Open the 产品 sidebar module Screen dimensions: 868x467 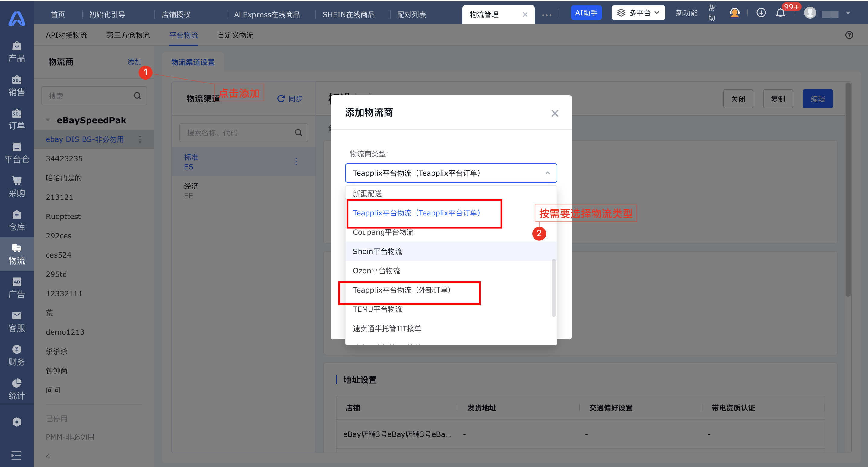(x=17, y=52)
